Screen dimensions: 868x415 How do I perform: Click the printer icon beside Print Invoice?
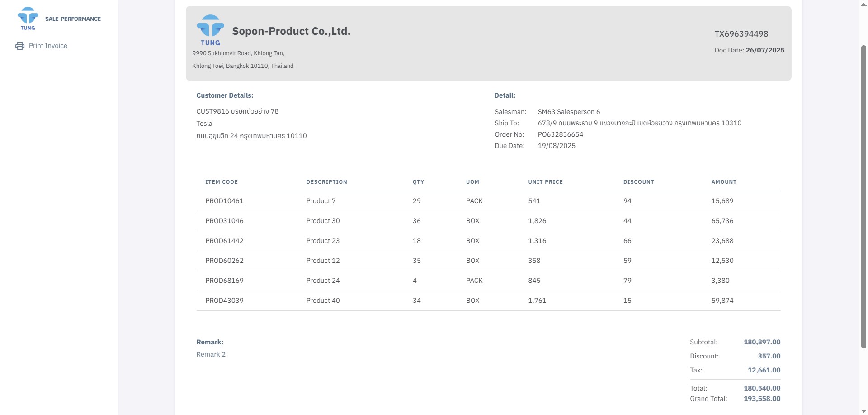19,46
